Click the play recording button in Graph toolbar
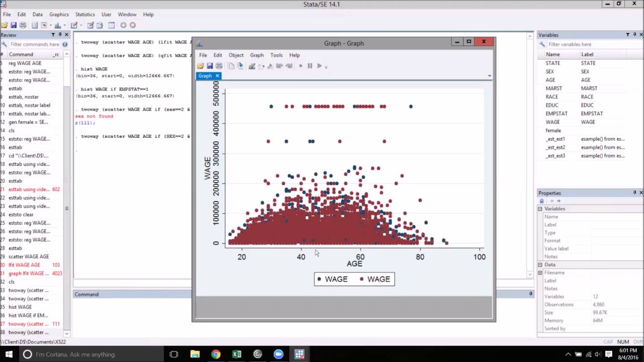The image size is (644, 362). pyautogui.click(x=319, y=66)
